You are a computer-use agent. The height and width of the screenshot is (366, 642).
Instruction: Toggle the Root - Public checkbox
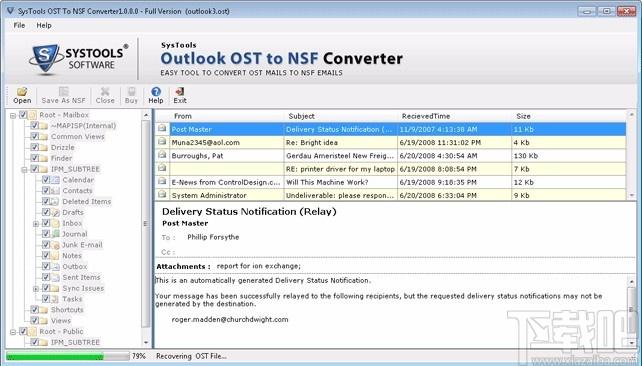click(x=23, y=331)
